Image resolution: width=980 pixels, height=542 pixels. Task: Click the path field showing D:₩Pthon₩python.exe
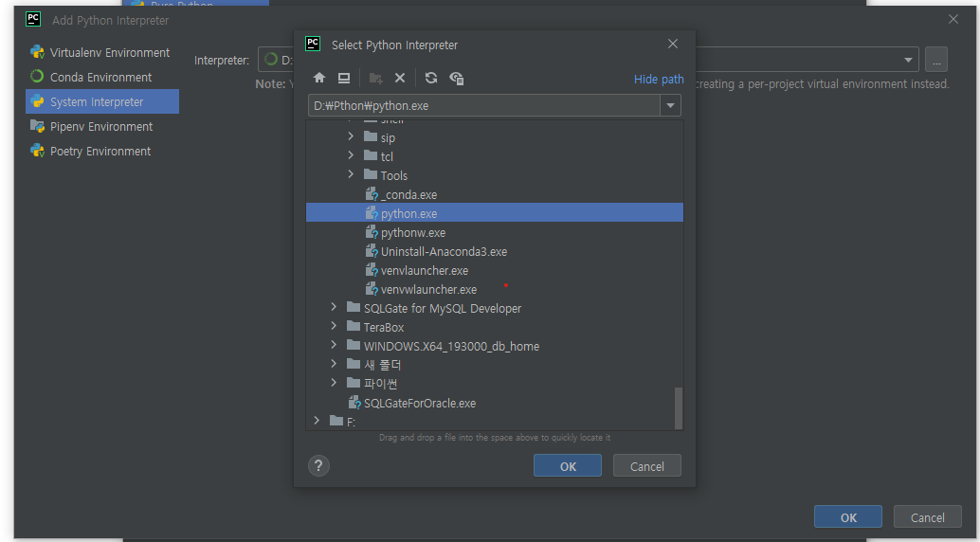click(x=484, y=105)
